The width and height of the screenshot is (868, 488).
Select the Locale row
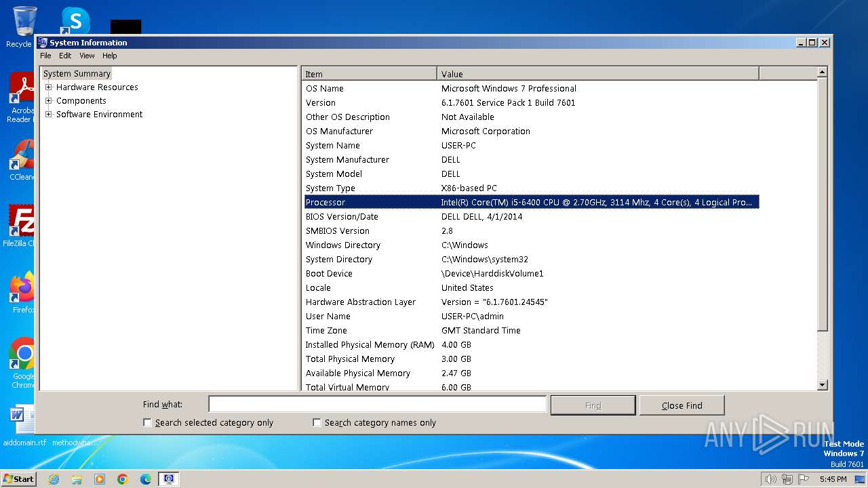click(x=532, y=287)
